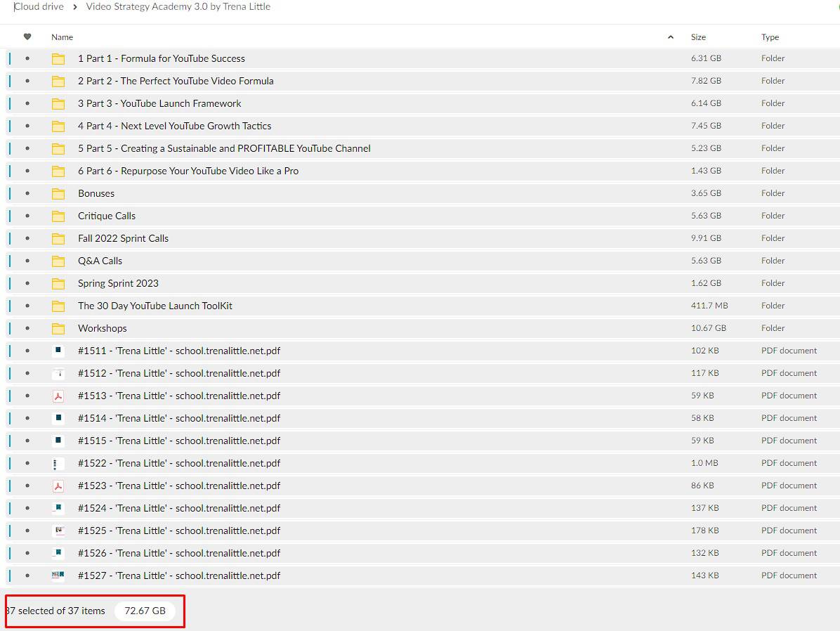This screenshot has height=631, width=840.
Task: Click the sort arrow in Name column
Action: click(670, 37)
